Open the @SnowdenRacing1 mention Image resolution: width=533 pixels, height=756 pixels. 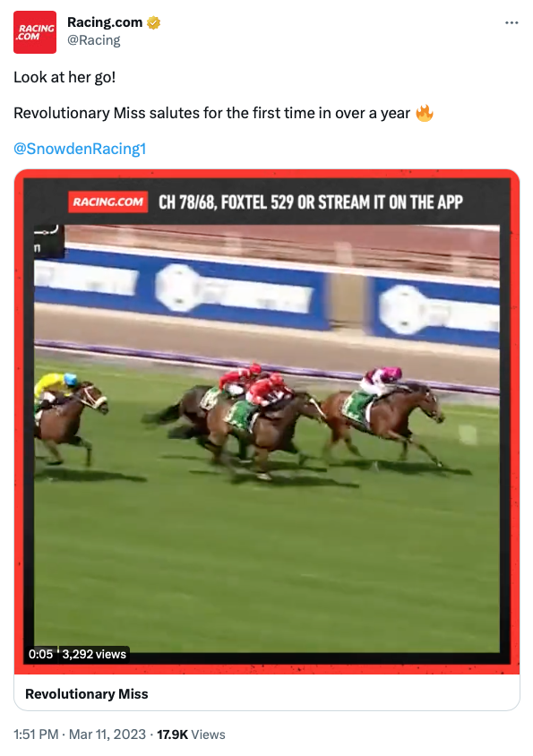(80, 149)
